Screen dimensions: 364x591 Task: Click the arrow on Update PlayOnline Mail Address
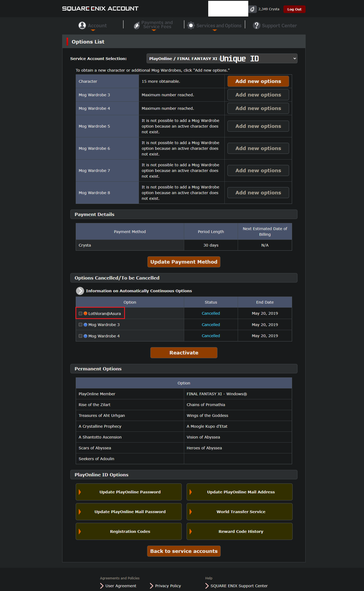pos(191,492)
